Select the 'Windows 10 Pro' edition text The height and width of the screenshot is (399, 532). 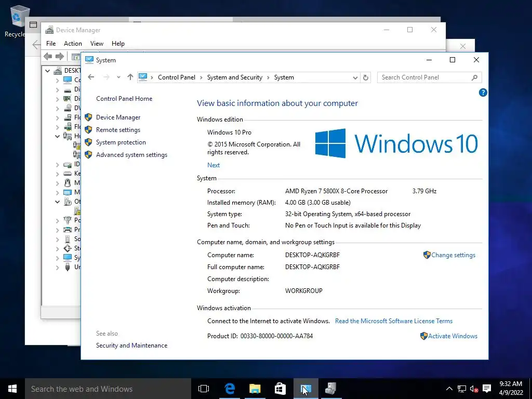click(229, 132)
